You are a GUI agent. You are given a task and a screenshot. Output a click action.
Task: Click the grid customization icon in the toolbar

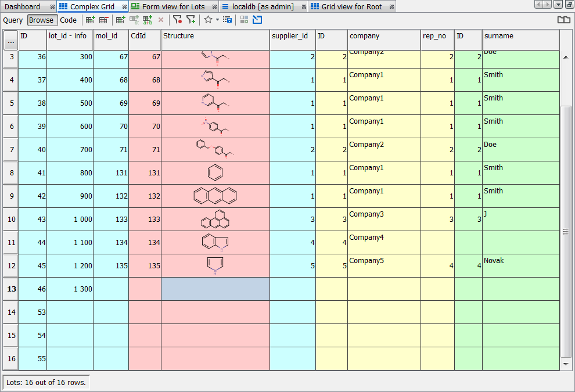point(228,20)
